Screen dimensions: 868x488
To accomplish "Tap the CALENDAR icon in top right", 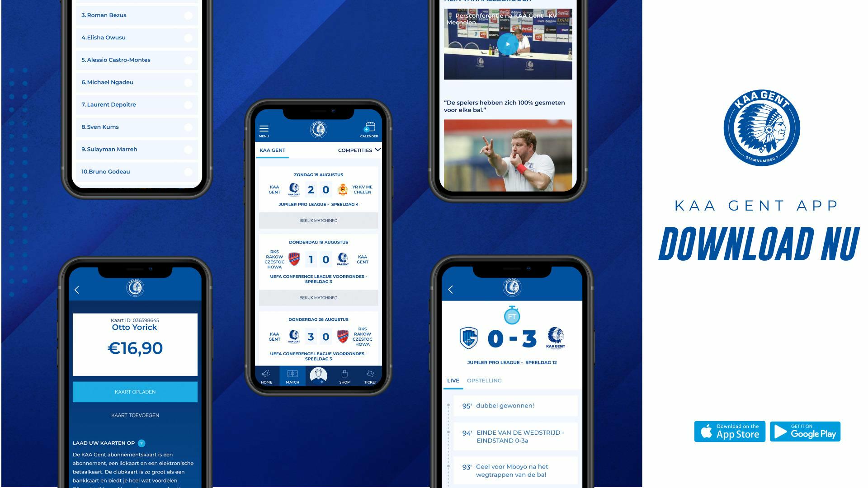I will point(368,128).
